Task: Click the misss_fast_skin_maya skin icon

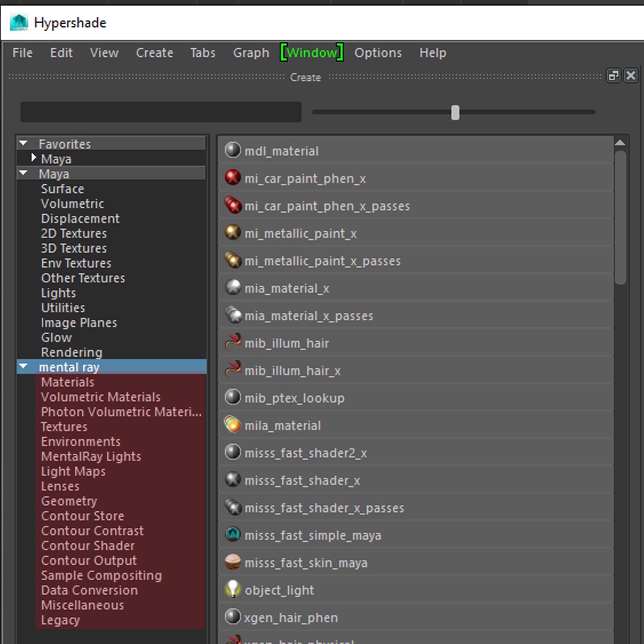Action: tap(232, 562)
